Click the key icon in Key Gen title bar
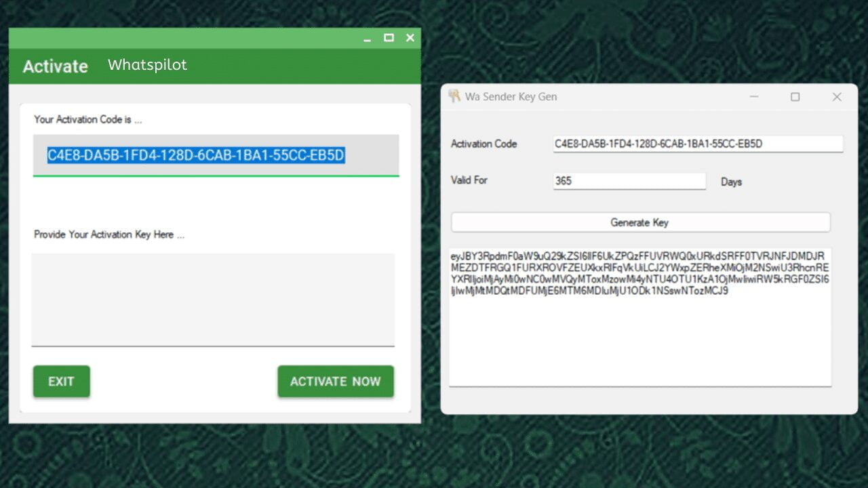The image size is (868, 488). point(454,96)
